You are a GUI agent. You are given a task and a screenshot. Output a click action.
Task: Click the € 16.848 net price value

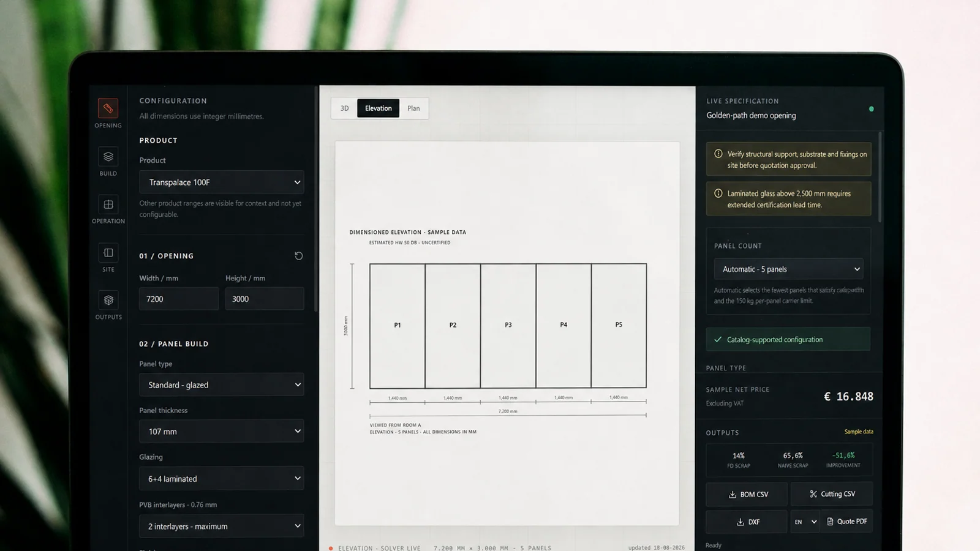pos(848,397)
